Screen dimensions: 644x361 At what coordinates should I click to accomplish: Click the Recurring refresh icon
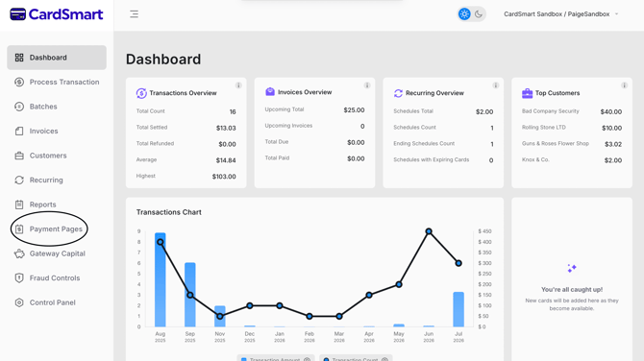[19, 180]
